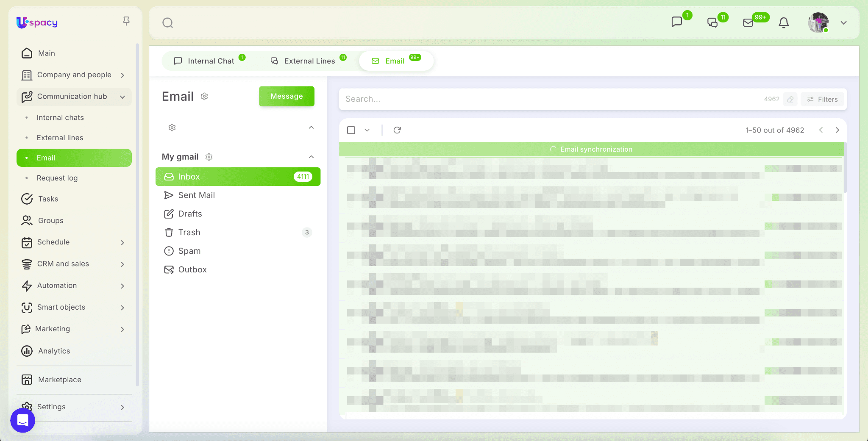
Task: Click the green Message button
Action: coord(287,96)
